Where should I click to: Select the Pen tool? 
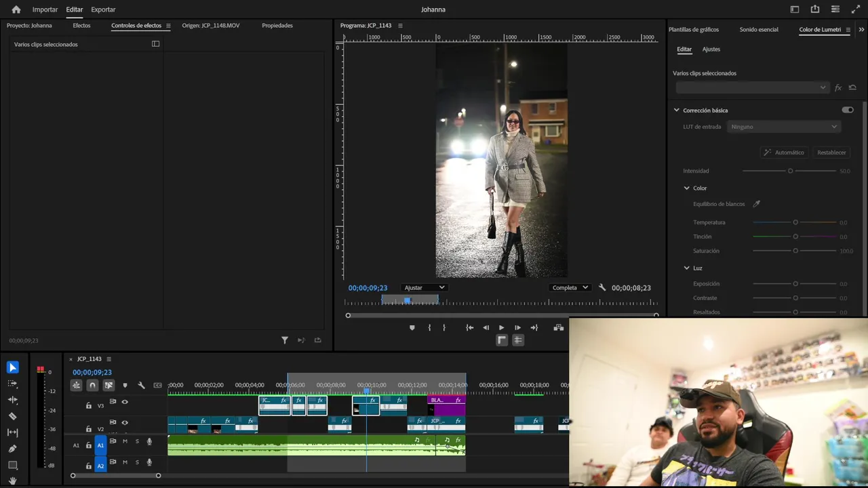click(12, 449)
